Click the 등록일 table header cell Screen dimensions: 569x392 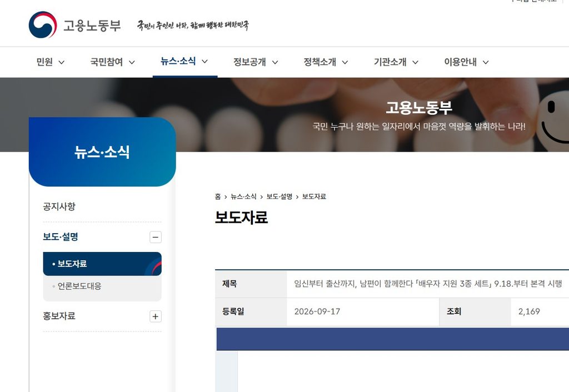pos(251,312)
